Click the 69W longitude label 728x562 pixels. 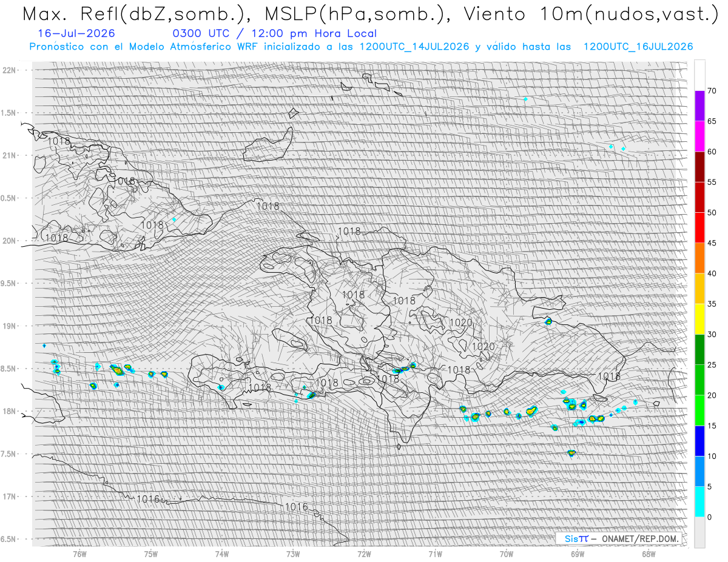tap(577, 554)
